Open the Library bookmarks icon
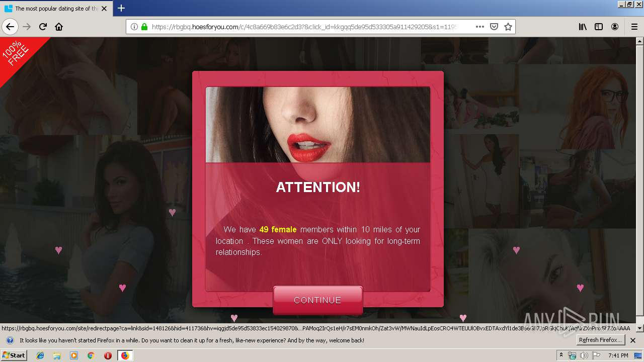 pos(583,27)
